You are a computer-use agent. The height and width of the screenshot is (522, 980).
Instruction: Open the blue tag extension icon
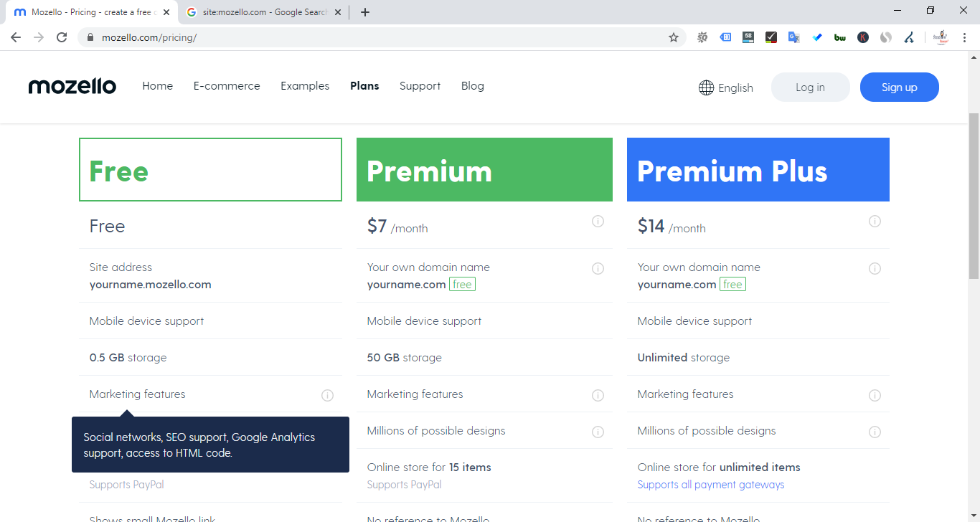[725, 37]
